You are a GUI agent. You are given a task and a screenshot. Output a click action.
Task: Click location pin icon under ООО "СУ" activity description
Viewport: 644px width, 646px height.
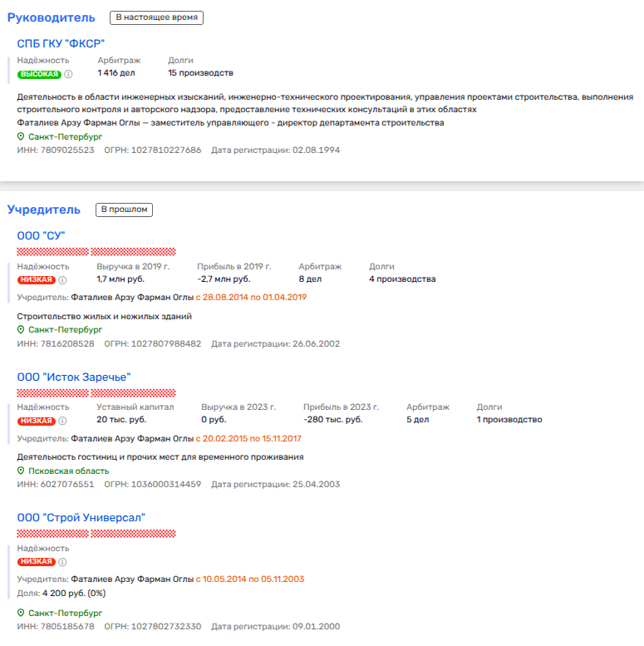tap(22, 330)
